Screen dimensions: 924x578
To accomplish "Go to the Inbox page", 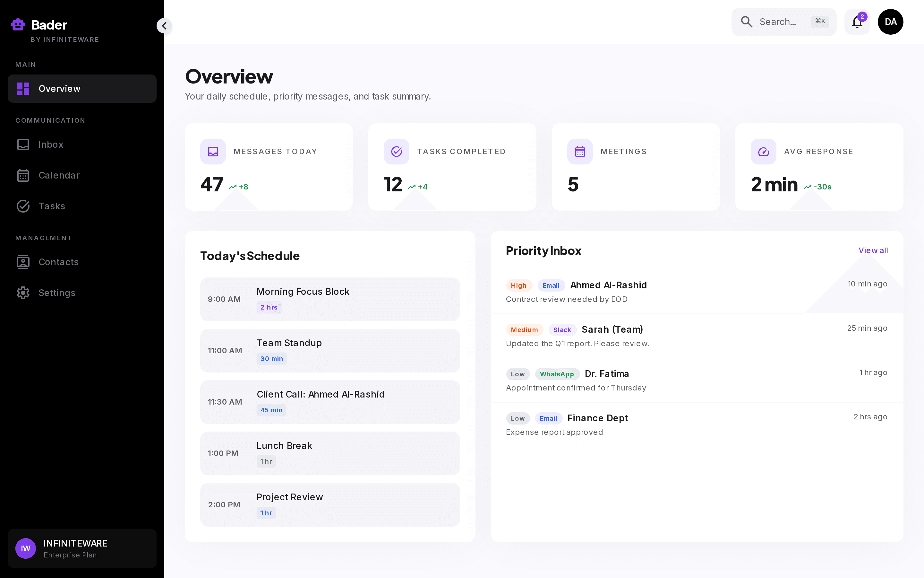I will click(x=82, y=144).
